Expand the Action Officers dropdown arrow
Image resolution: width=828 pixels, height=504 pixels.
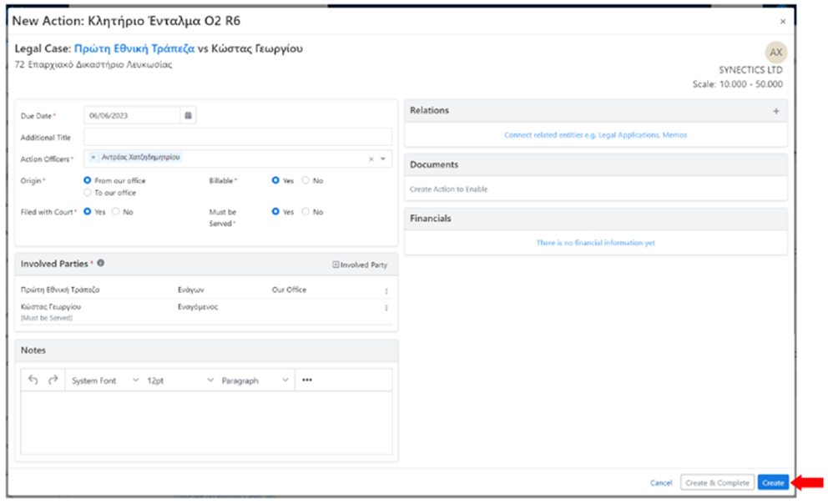(x=383, y=159)
